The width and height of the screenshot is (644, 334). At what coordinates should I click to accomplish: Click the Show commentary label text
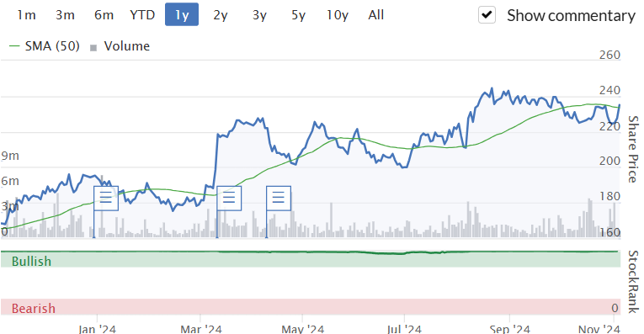point(571,16)
